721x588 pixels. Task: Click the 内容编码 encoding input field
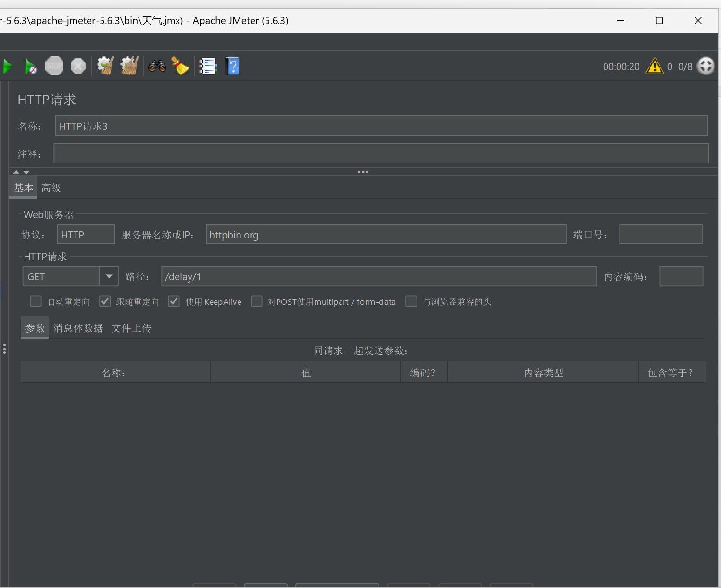tap(681, 276)
